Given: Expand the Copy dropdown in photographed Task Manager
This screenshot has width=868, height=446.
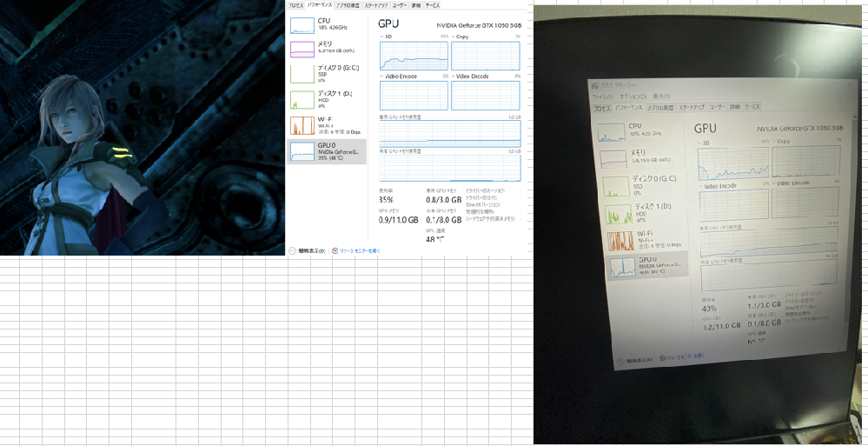Looking at the screenshot, I should tap(773, 142).
